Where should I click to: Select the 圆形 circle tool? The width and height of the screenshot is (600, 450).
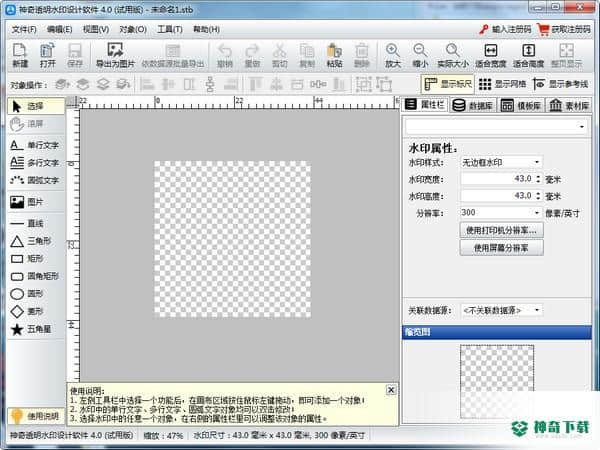pyautogui.click(x=36, y=294)
